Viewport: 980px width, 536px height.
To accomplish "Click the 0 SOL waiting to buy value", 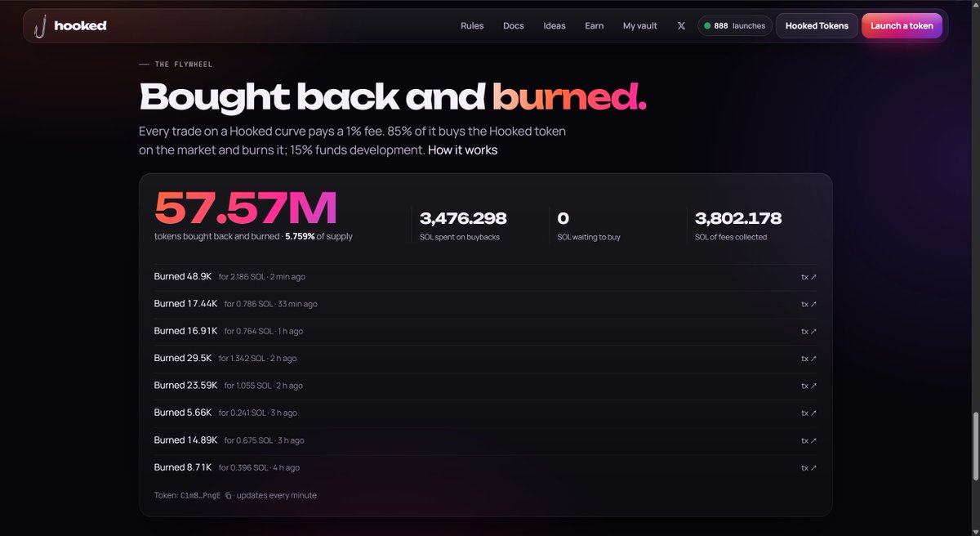I will (x=563, y=218).
